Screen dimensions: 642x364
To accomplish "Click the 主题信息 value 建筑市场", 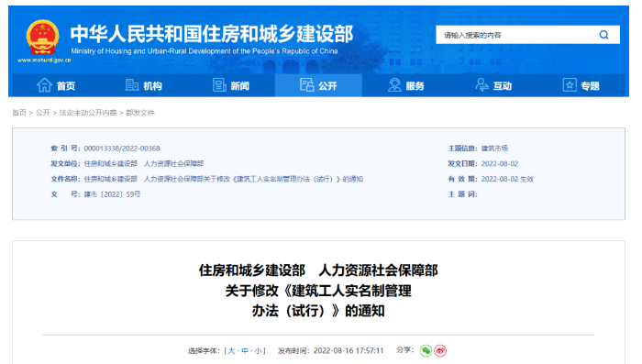I will tap(494, 149).
